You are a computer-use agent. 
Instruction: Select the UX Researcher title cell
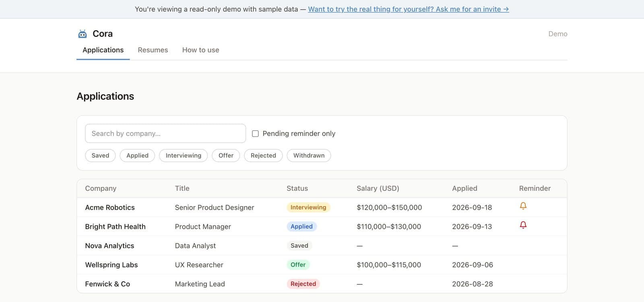199,265
